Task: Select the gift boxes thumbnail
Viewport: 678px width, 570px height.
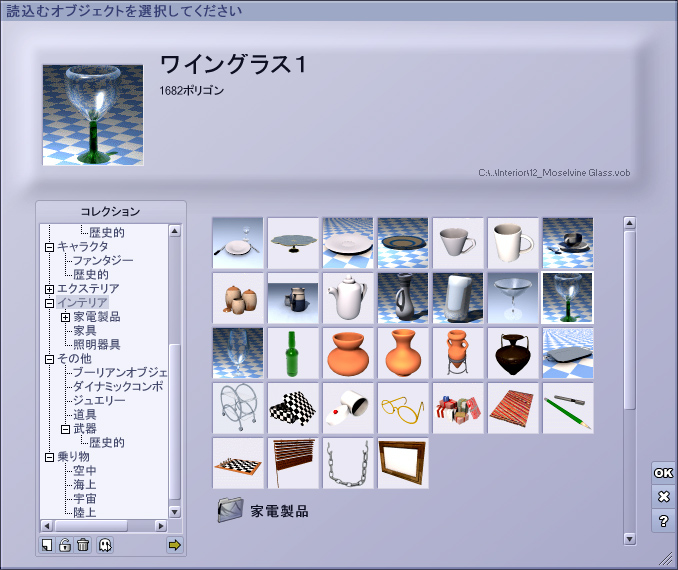Action: click(458, 408)
